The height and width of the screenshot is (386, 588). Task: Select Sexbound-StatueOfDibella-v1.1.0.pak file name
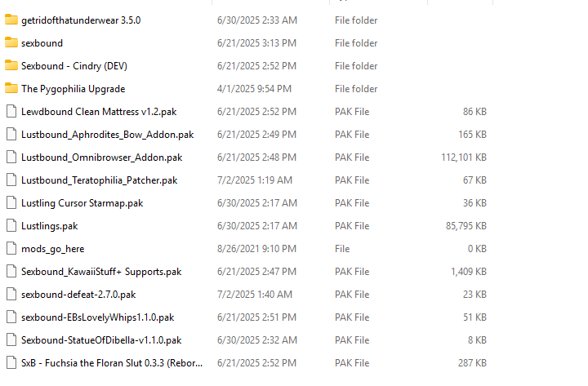tap(101, 340)
